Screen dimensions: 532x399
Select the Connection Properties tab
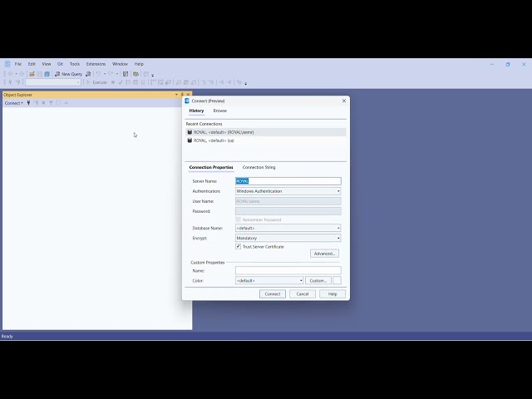coord(211,167)
